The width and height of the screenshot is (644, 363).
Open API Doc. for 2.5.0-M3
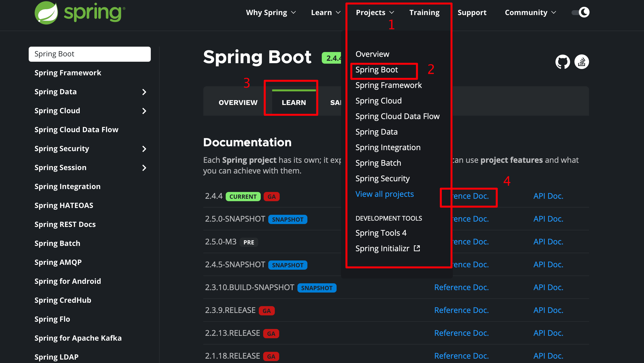point(548,242)
